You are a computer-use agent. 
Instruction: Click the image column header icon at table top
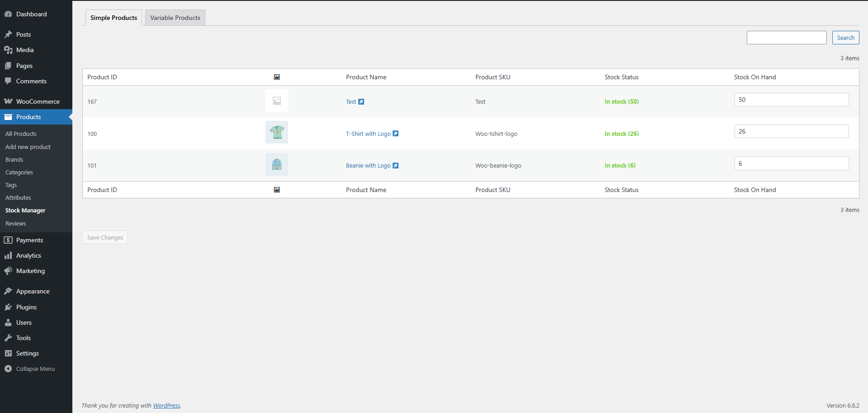coord(277,77)
